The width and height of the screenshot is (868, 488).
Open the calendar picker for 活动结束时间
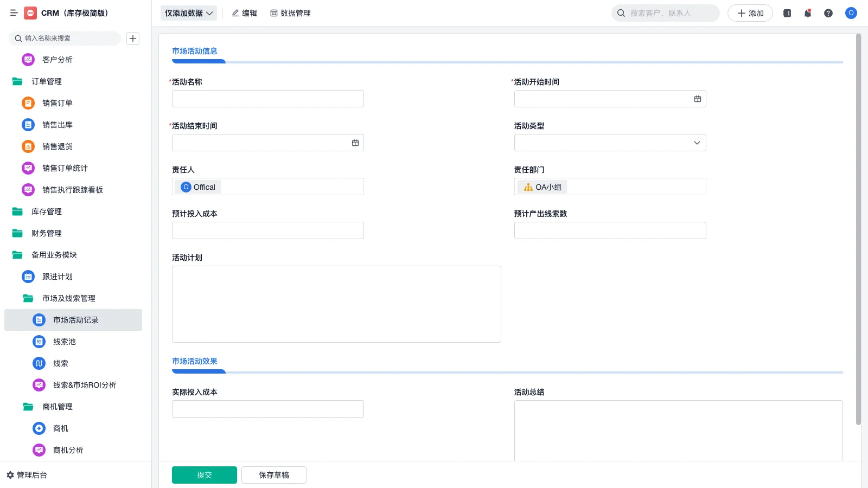point(355,143)
